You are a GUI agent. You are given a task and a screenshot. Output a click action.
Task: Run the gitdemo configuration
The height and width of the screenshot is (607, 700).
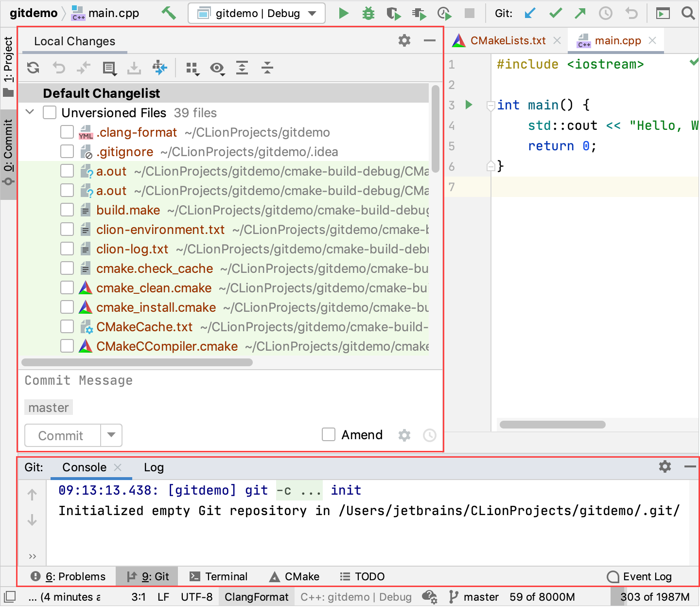coord(344,13)
